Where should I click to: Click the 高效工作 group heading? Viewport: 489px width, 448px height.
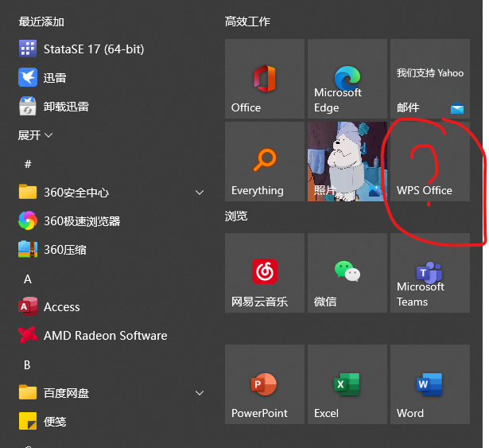[247, 21]
